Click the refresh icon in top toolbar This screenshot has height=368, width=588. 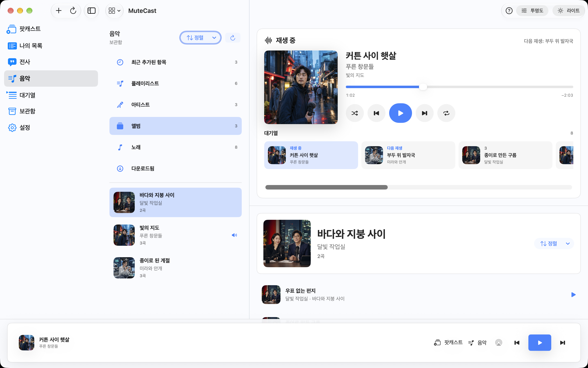pyautogui.click(x=73, y=11)
